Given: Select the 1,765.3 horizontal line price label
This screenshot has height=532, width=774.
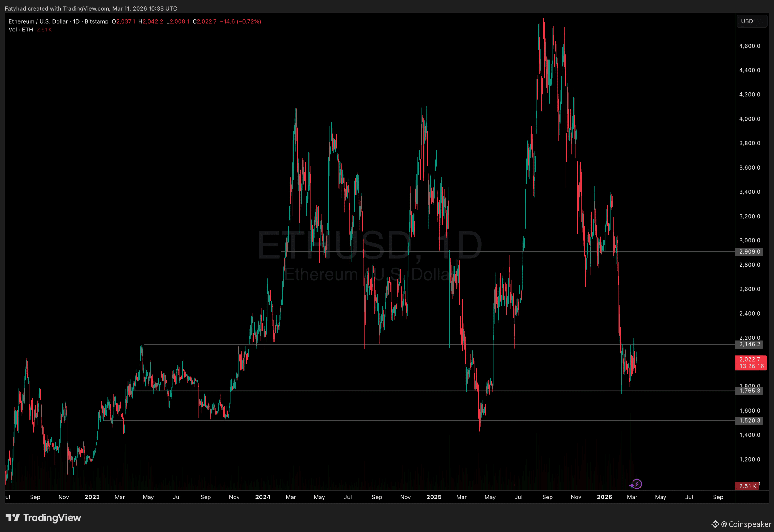Looking at the screenshot, I should (x=749, y=391).
